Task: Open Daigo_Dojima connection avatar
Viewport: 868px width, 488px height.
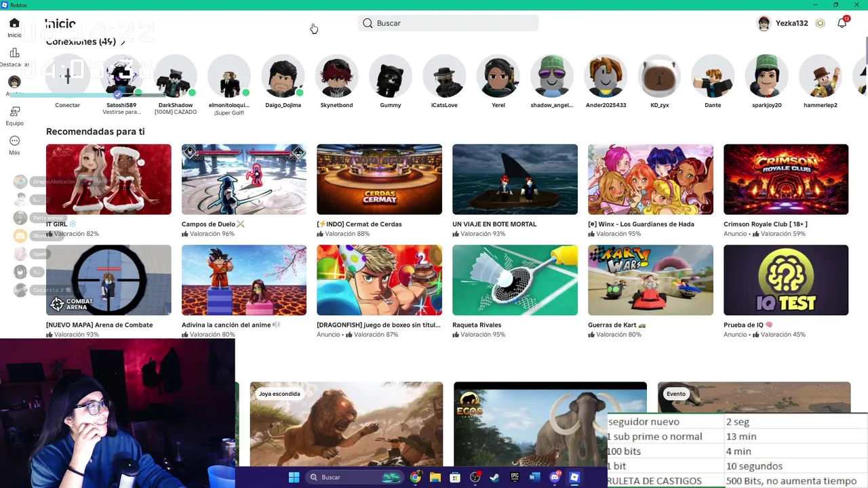Action: [283, 76]
